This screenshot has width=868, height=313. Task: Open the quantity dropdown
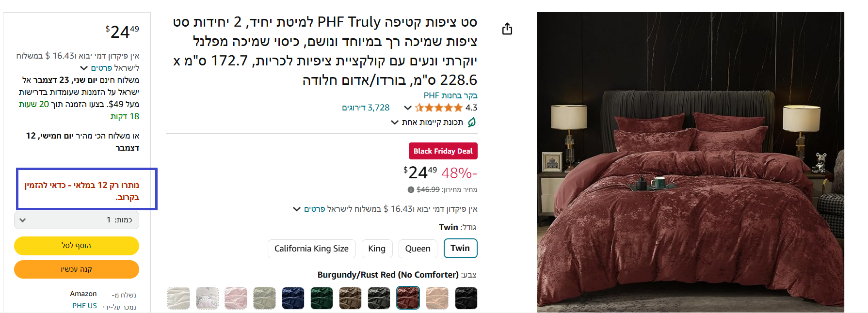tap(77, 220)
